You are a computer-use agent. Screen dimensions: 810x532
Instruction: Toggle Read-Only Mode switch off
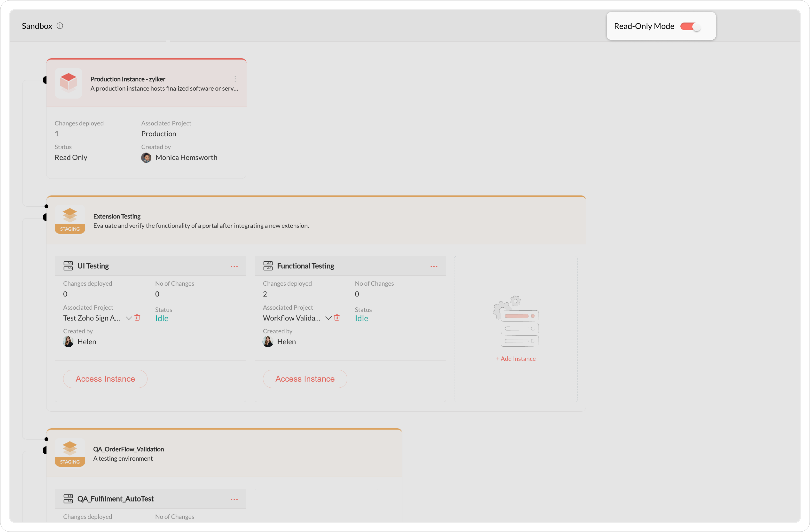tap(690, 26)
